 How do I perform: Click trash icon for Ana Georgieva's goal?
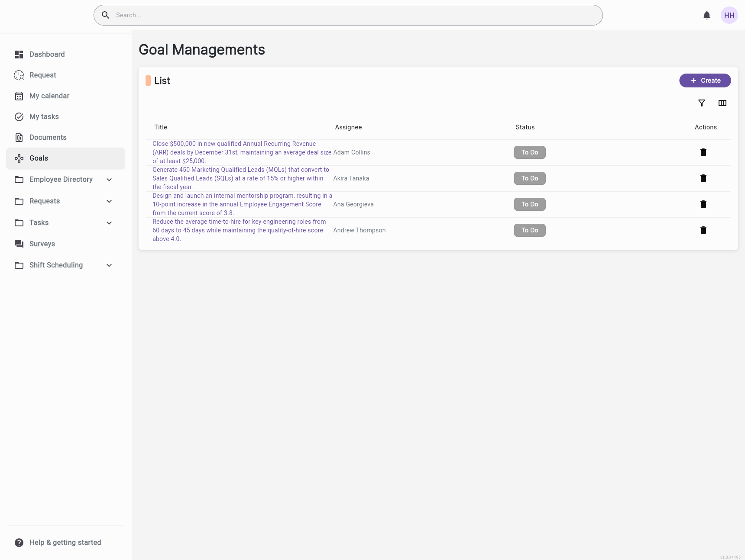703,204
